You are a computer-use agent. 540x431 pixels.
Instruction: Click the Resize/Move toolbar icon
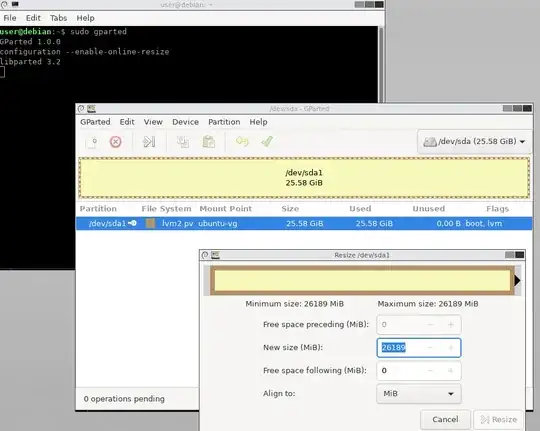[x=149, y=142]
